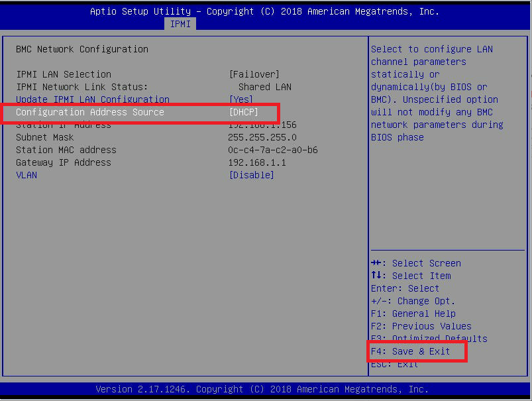
Task: Click the Subnet Mask value 255.255.255.0
Action: pyautogui.click(x=262, y=137)
